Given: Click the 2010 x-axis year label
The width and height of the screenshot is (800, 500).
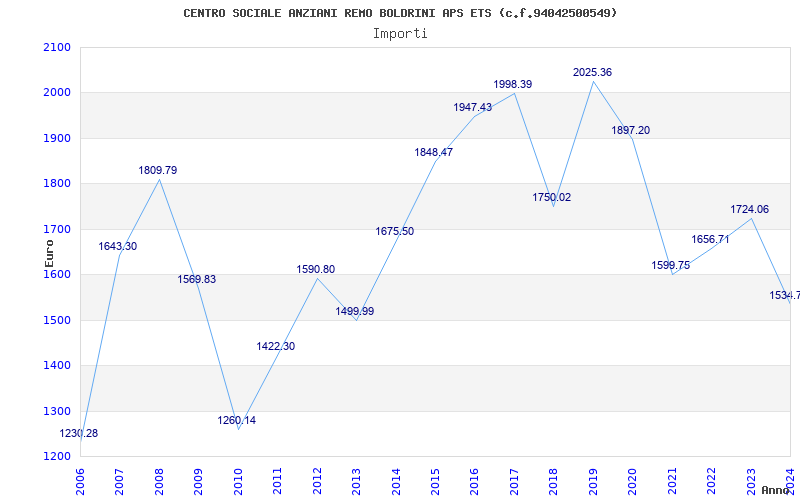Looking at the screenshot, I should coord(238,481).
